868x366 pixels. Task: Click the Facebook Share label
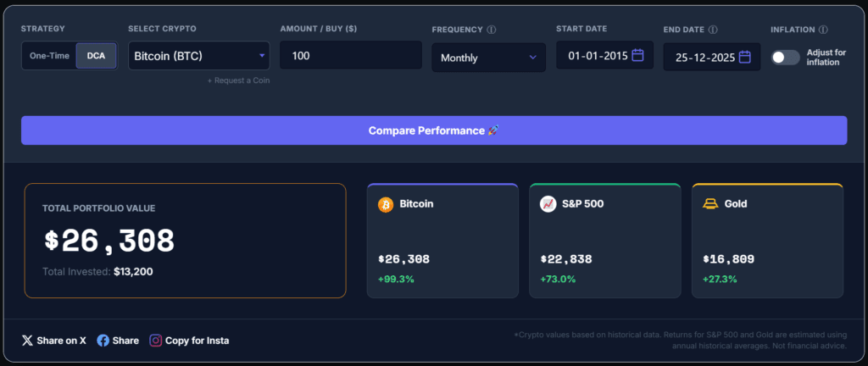tap(125, 341)
